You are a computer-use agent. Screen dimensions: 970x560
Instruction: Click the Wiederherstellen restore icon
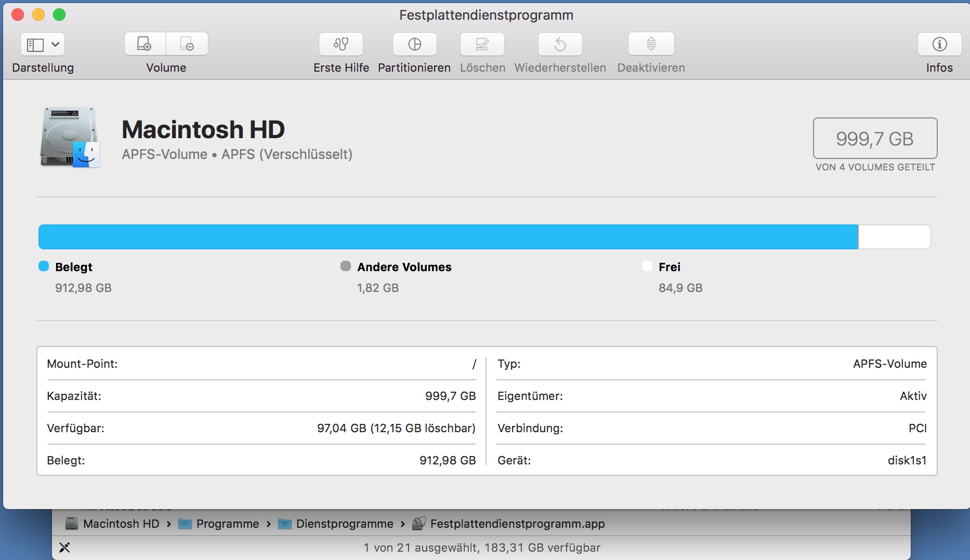coord(560,44)
